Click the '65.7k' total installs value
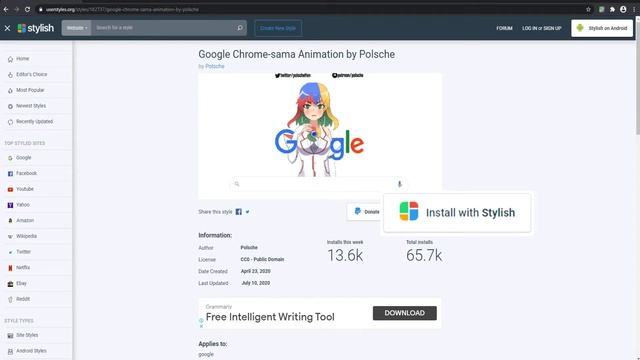 pyautogui.click(x=424, y=256)
